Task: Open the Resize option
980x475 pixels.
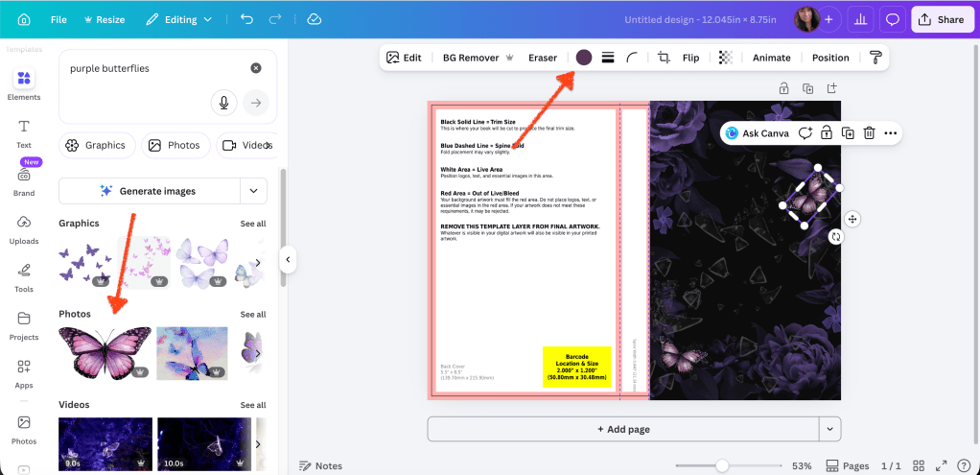Action: pos(104,19)
